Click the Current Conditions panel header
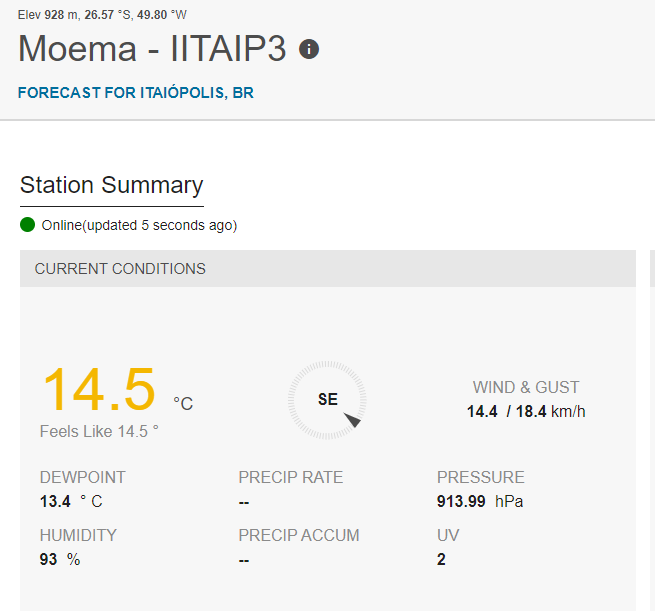 pos(328,269)
